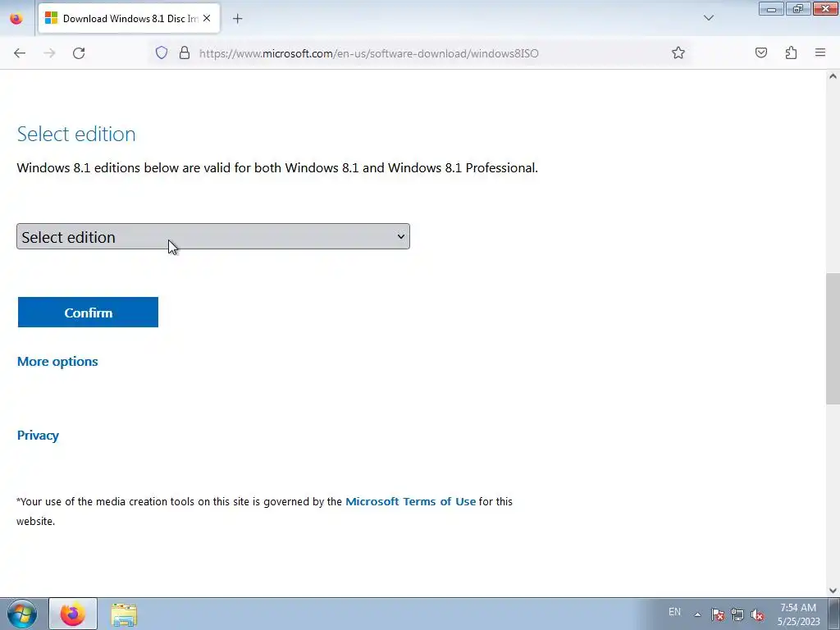
Task: Open the Action Center flag icon
Action: point(718,614)
